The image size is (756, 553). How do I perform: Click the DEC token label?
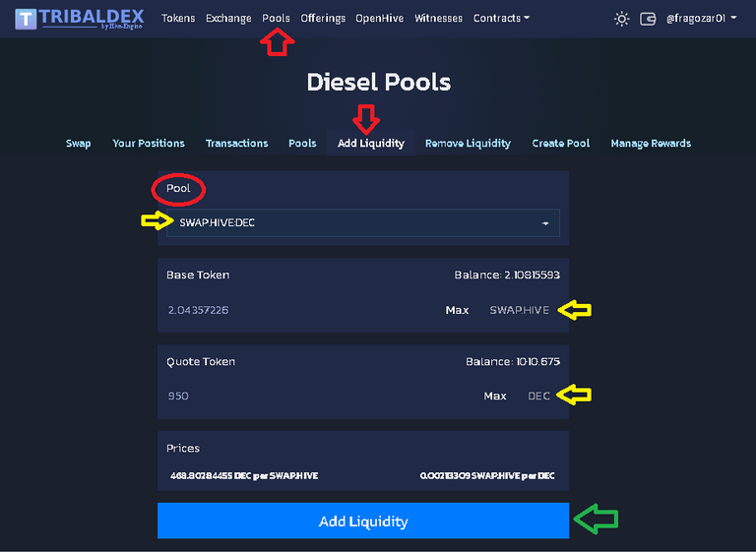pos(538,396)
